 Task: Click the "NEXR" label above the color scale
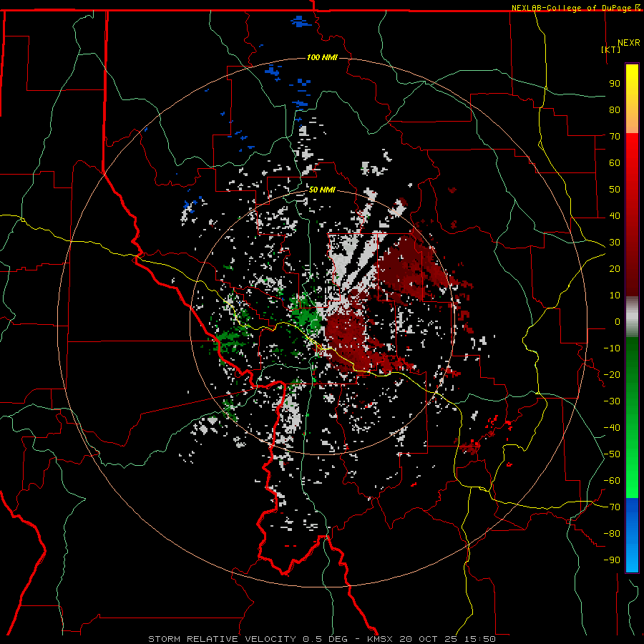click(x=629, y=43)
